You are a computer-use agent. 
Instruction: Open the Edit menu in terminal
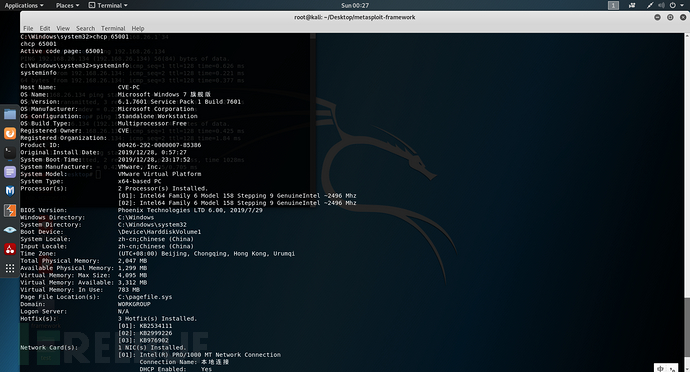tap(45, 28)
